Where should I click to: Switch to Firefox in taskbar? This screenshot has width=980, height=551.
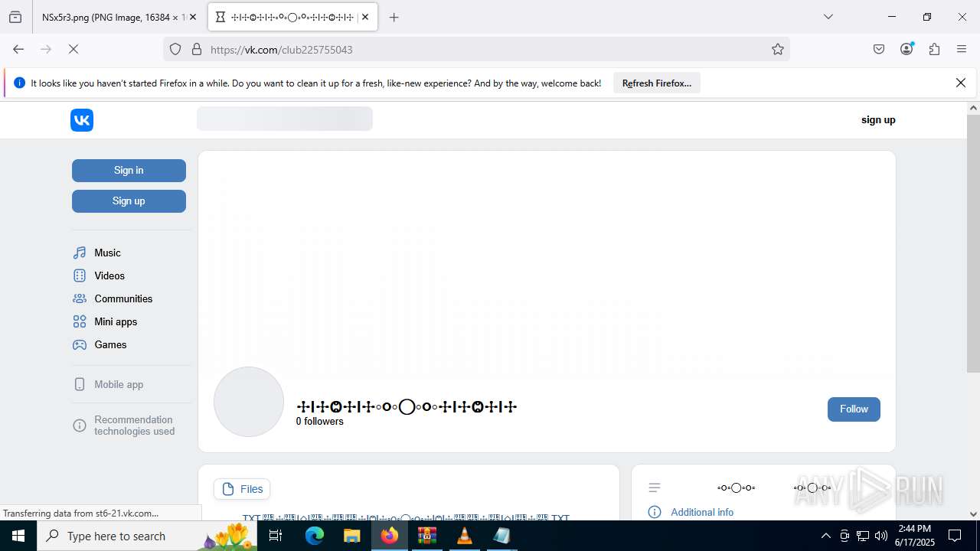click(390, 536)
